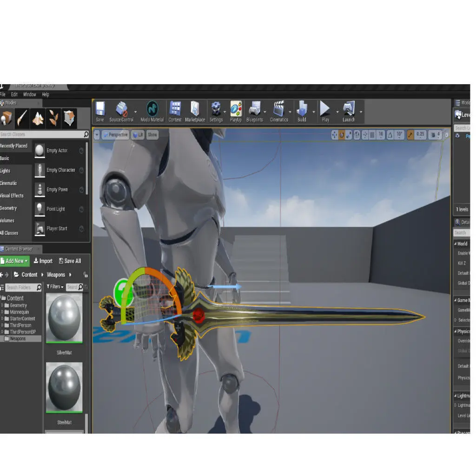Click the Blueprints toolbar icon
This screenshot has width=476, height=476.
pos(254,112)
